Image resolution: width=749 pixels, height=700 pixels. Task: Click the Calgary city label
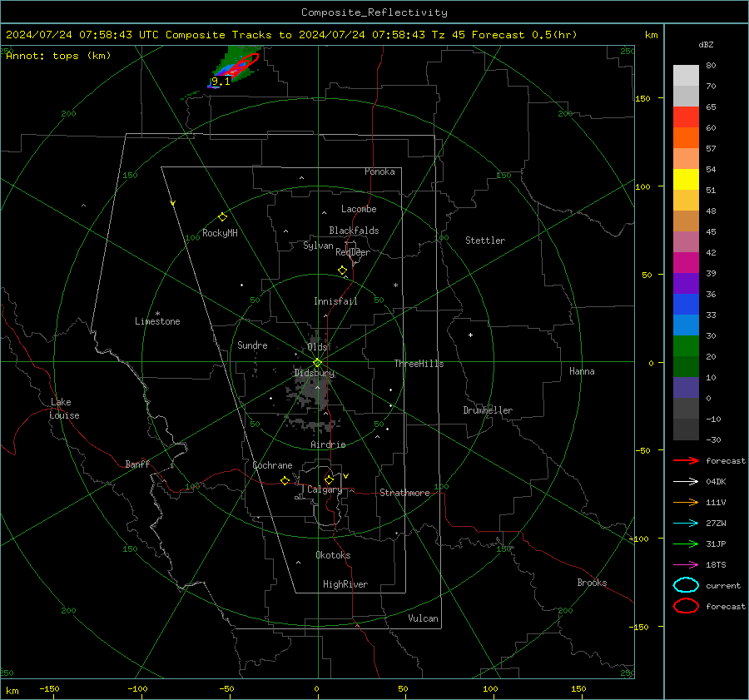(x=325, y=489)
